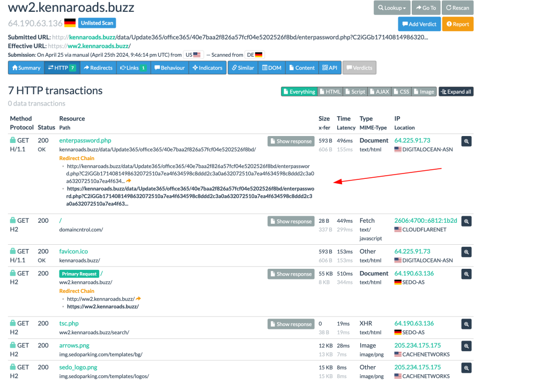Click the US flag next to DIGITALOCEAN-ASN in enterpassword.php row
The width and height of the screenshot is (549, 392).
click(x=398, y=149)
